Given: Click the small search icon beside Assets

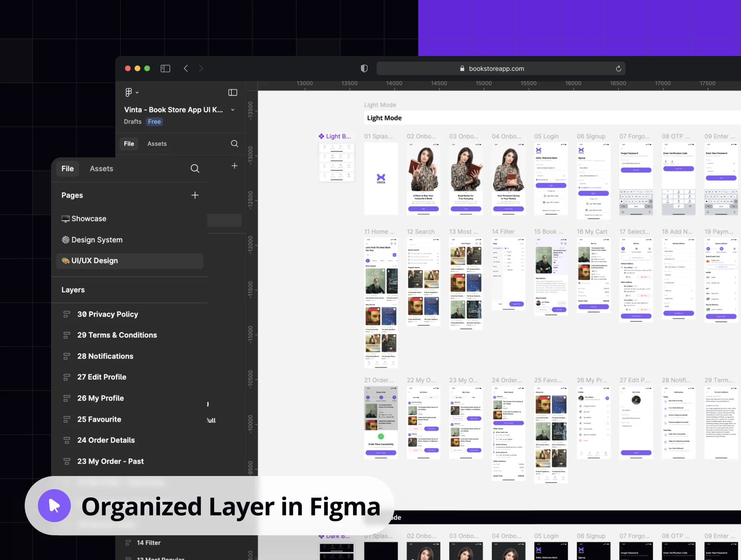Looking at the screenshot, I should [235, 143].
